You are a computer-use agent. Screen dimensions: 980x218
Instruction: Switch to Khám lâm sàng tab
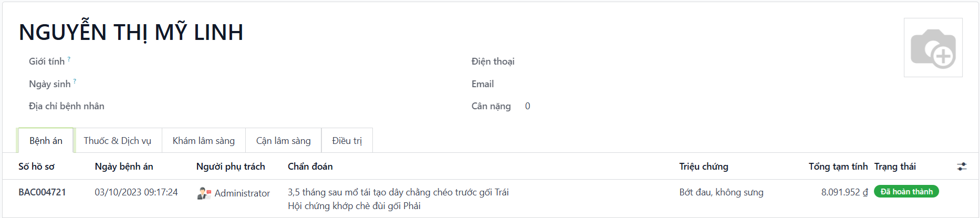point(204,141)
